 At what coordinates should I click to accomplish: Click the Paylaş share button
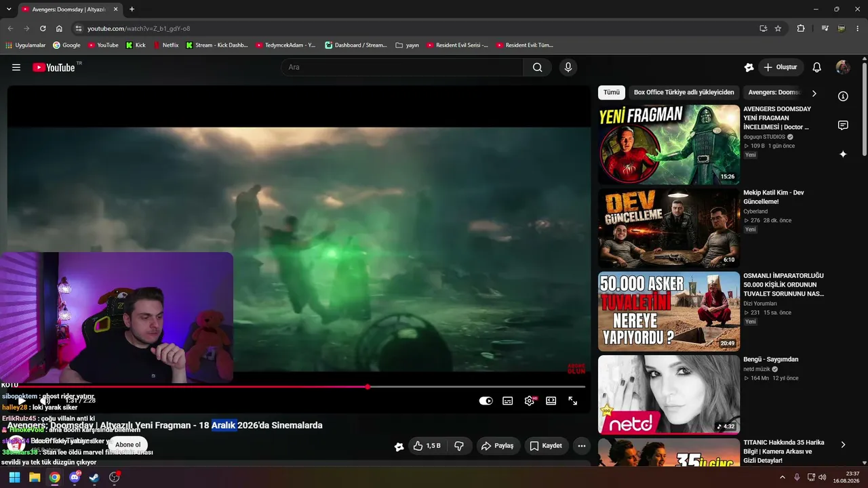(x=497, y=446)
